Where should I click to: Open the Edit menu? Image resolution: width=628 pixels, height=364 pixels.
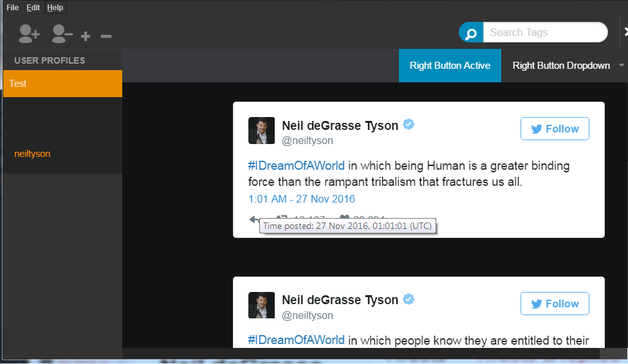pyautogui.click(x=33, y=8)
